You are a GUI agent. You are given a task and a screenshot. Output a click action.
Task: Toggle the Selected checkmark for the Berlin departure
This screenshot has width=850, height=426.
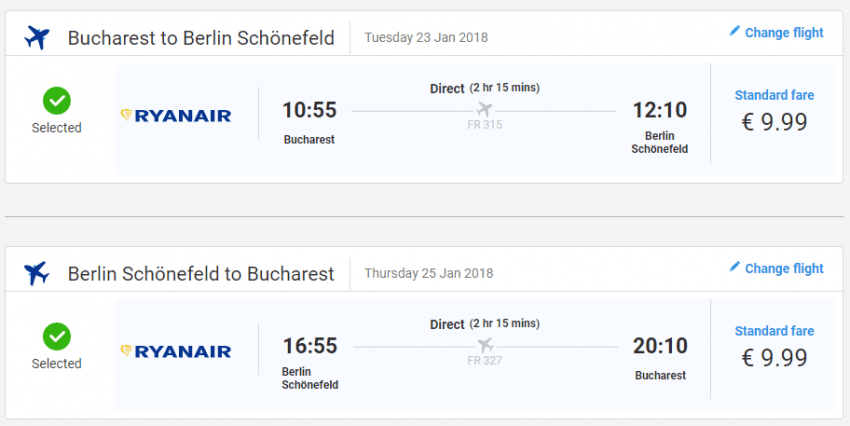pos(56,336)
